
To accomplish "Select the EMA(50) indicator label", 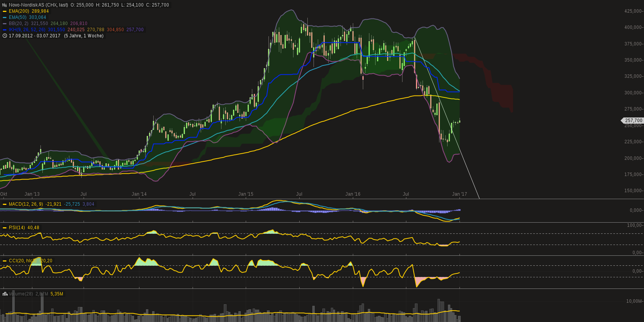I will (18, 17).
